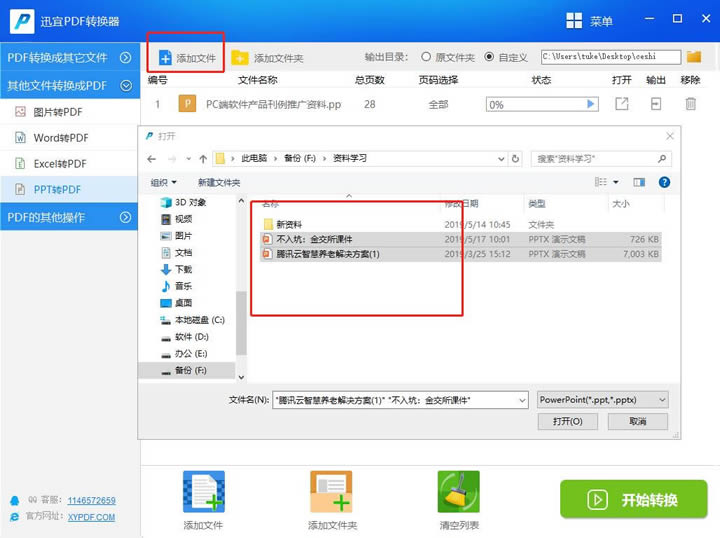Viewport: 720px width, 538px height.
Task: Expand the PDF的其他操作 section
Action: [x=125, y=217]
